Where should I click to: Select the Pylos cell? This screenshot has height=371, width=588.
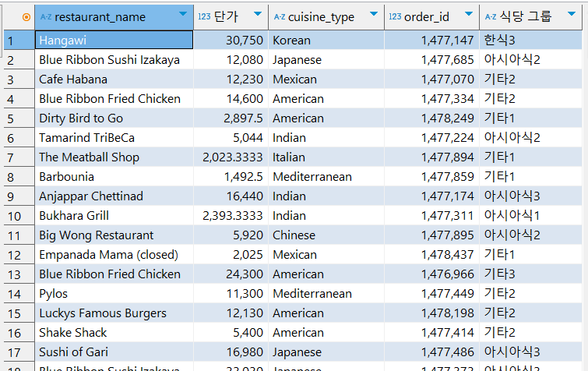tap(114, 294)
